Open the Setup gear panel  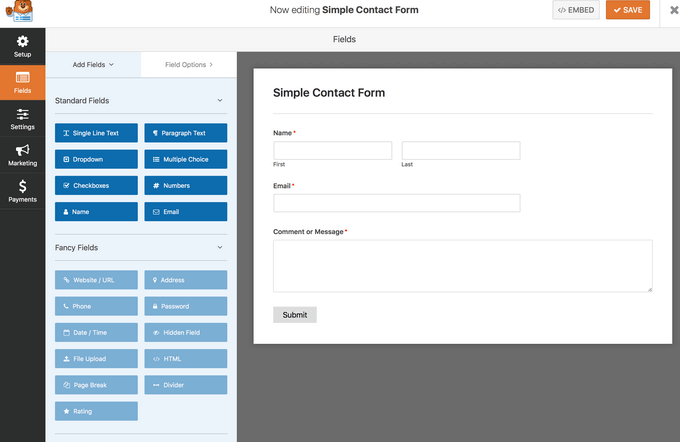point(23,46)
